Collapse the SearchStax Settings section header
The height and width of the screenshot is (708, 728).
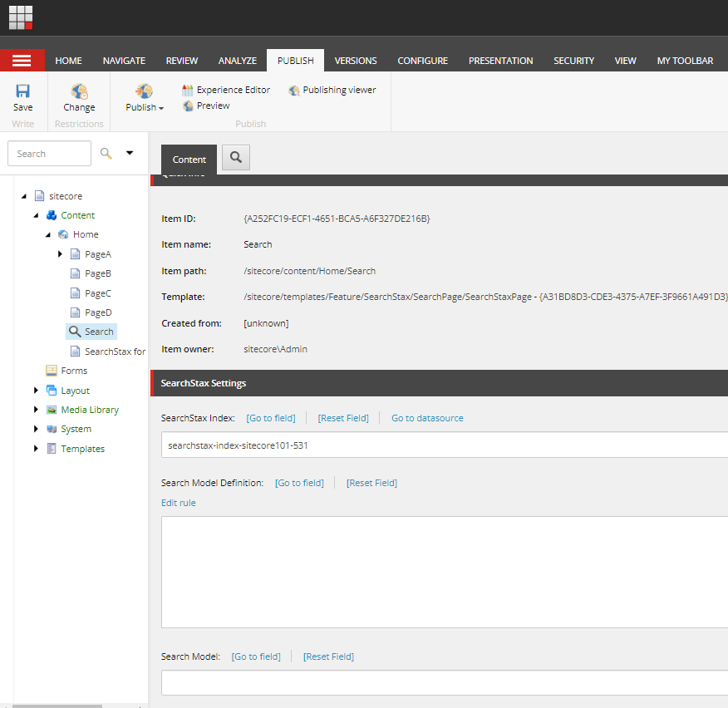point(440,383)
